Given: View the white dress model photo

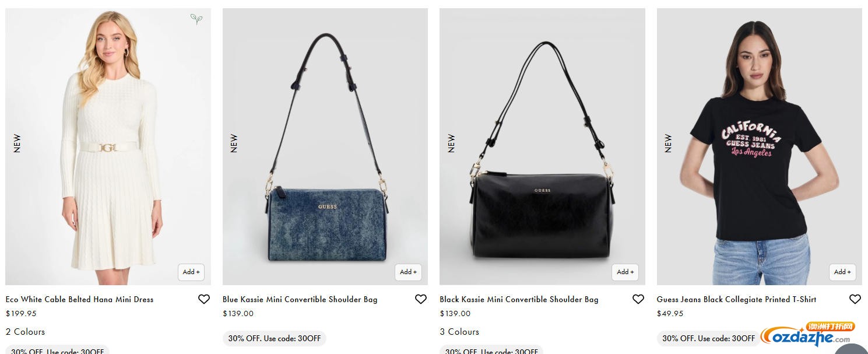Looking at the screenshot, I should pos(108,146).
